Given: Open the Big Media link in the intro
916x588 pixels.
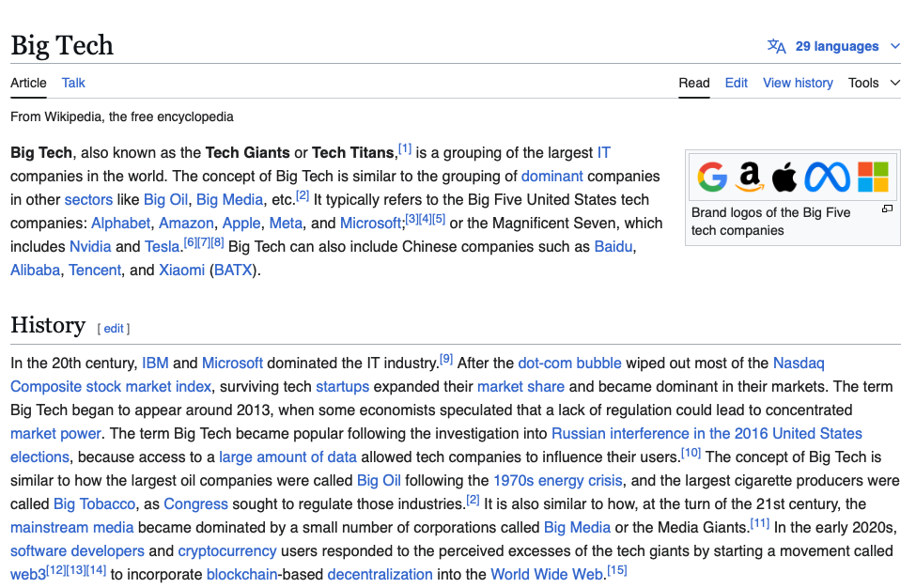Looking at the screenshot, I should 229,200.
